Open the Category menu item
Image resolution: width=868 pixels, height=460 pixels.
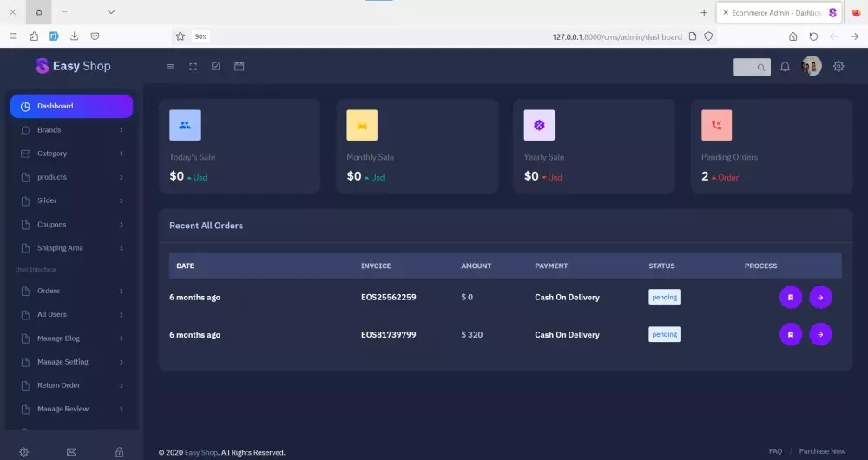click(x=71, y=154)
